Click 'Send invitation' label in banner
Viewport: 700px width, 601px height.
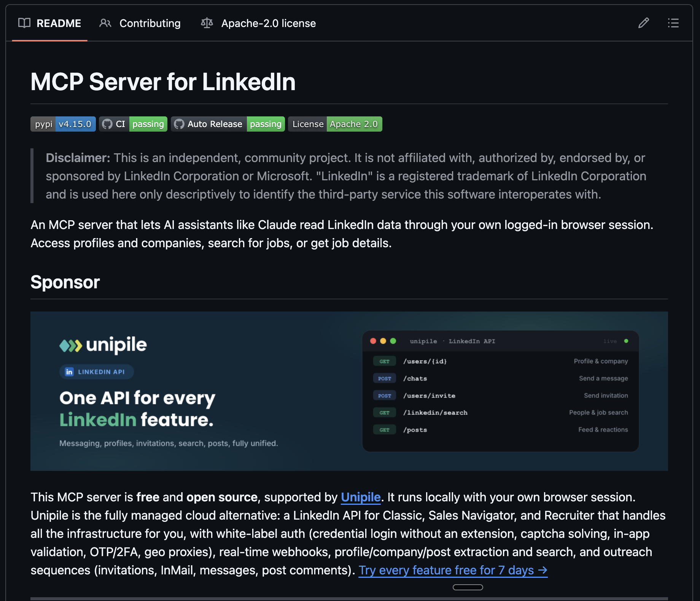pyautogui.click(x=606, y=396)
